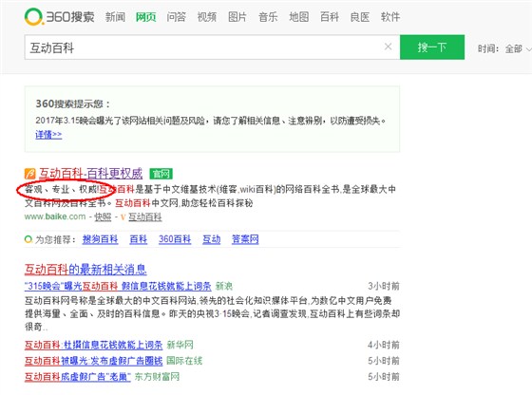Click recommended link 答案网
532x395 pixels.
[x=245, y=239]
